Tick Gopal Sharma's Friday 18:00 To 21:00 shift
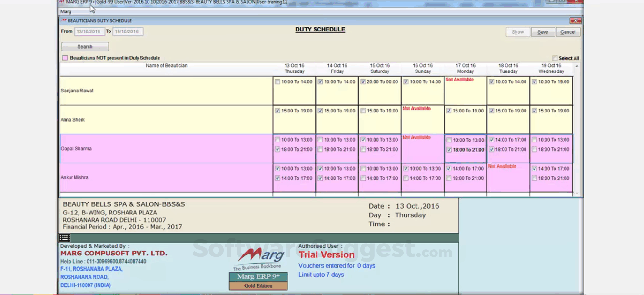This screenshot has width=644, height=295. coord(320,150)
